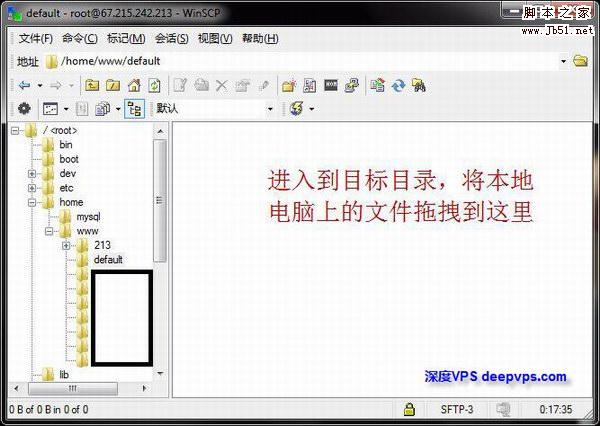This screenshot has width=600, height=426.
Task: Select the bin folder in tree
Action: [x=66, y=145]
